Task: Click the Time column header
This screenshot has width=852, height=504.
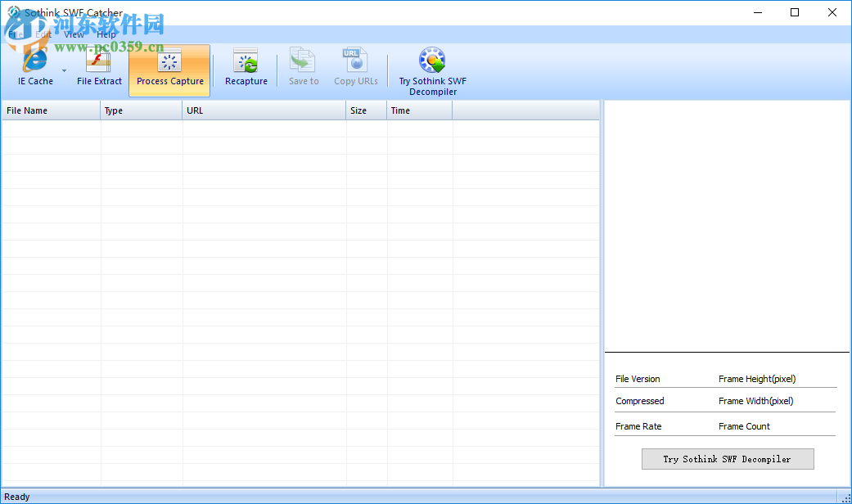Action: pyautogui.click(x=417, y=110)
